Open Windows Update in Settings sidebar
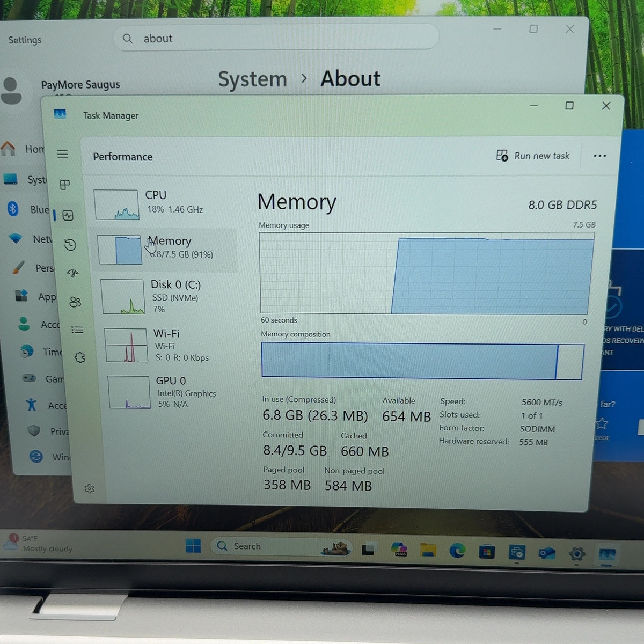Viewport: 644px width, 644px height. pyautogui.click(x=50, y=457)
